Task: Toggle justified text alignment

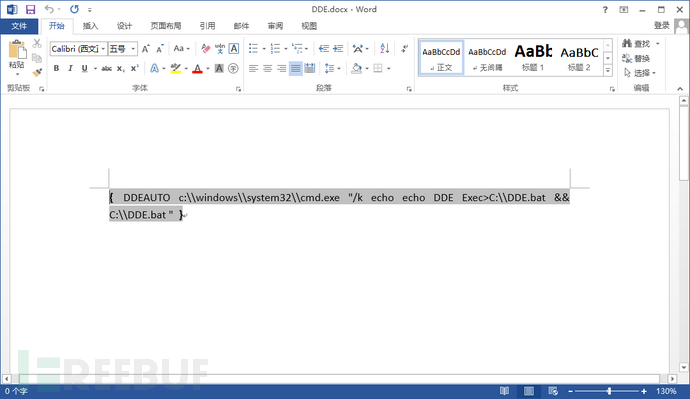Action: tap(296, 68)
